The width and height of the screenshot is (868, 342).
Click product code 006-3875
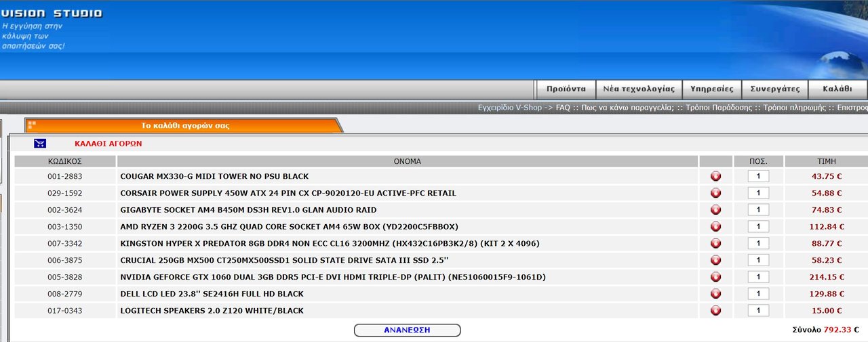coord(65,260)
